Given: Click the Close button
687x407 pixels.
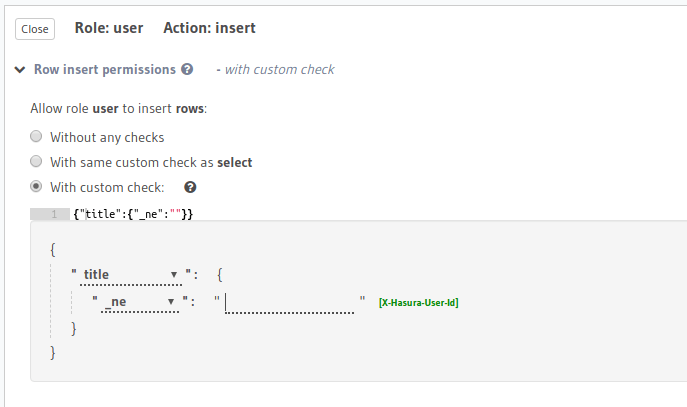Looking at the screenshot, I should point(35,29).
